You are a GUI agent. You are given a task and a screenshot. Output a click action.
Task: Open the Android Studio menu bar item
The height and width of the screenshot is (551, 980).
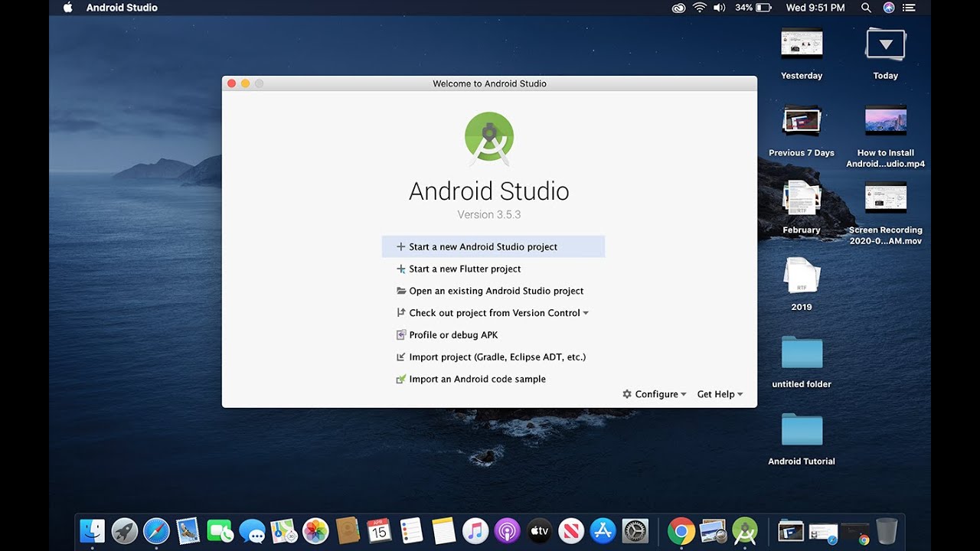coord(122,8)
